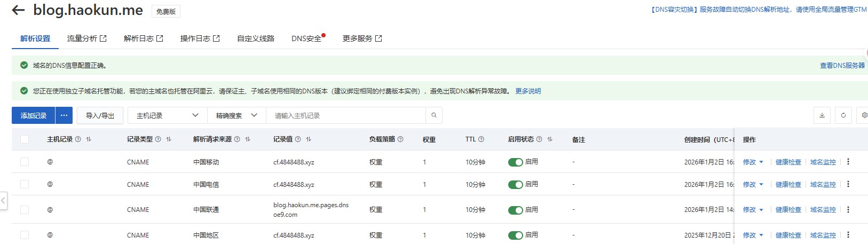Click the ellipsis button beside 添加记录
The width and height of the screenshot is (868, 244).
pyautogui.click(x=64, y=115)
